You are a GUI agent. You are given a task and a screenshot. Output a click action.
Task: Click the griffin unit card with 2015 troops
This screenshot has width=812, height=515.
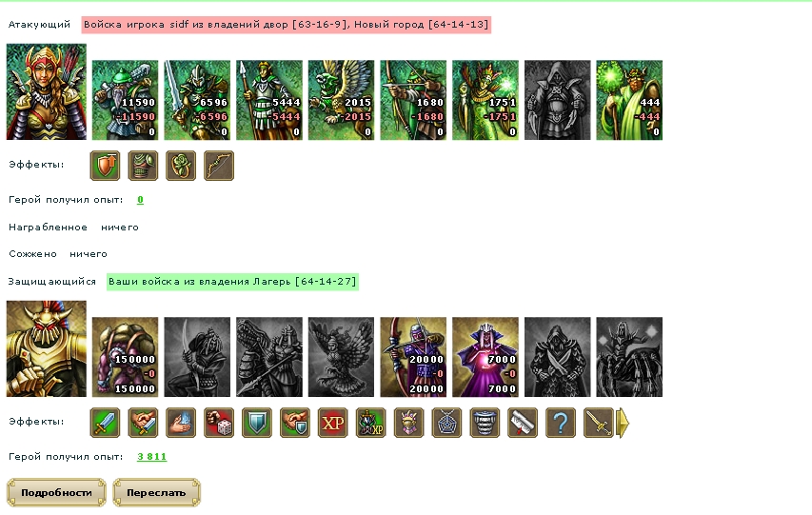[x=341, y=100]
